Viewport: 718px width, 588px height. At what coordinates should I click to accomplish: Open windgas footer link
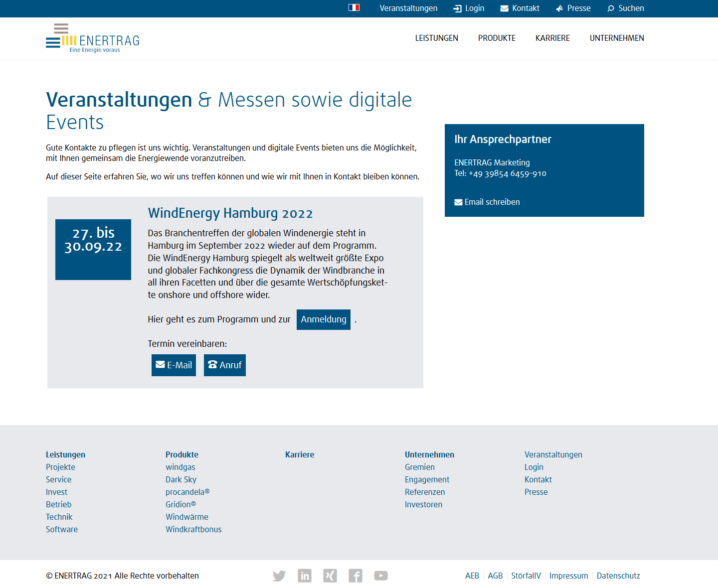pyautogui.click(x=180, y=467)
